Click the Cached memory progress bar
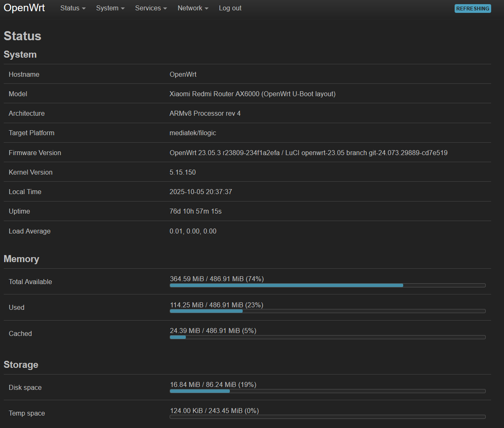The height and width of the screenshot is (428, 504). [327, 337]
